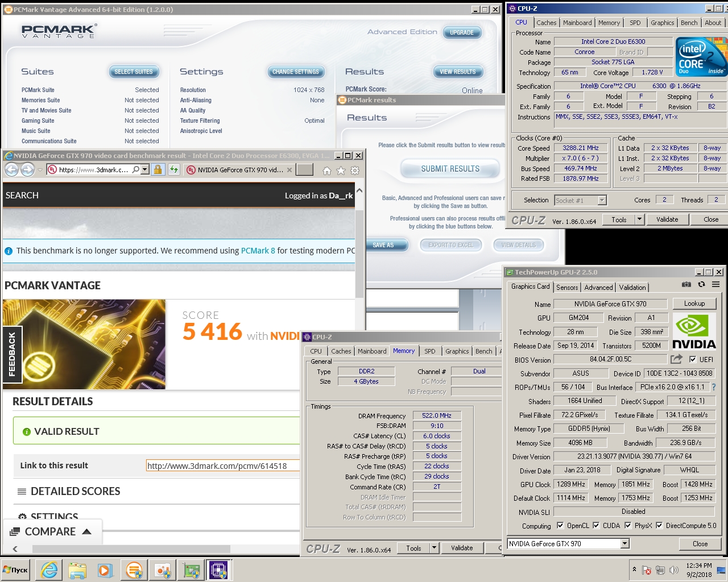Toggle the OpenCL checkbox
Viewport: 728px width, 582px height.
pyautogui.click(x=560, y=526)
